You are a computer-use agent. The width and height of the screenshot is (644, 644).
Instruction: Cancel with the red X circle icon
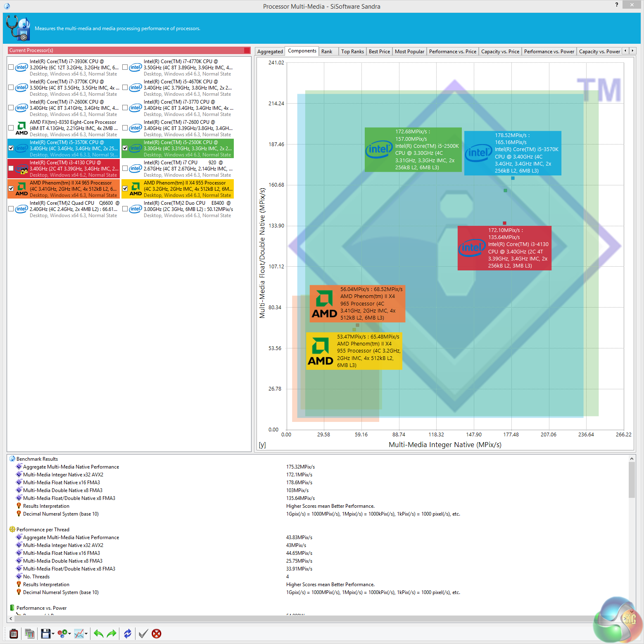pyautogui.click(x=157, y=634)
